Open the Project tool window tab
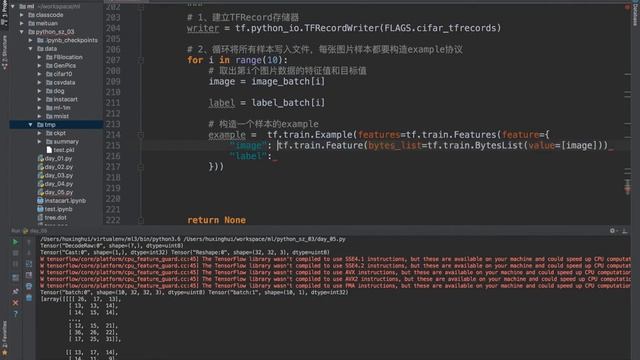 coord(4,14)
